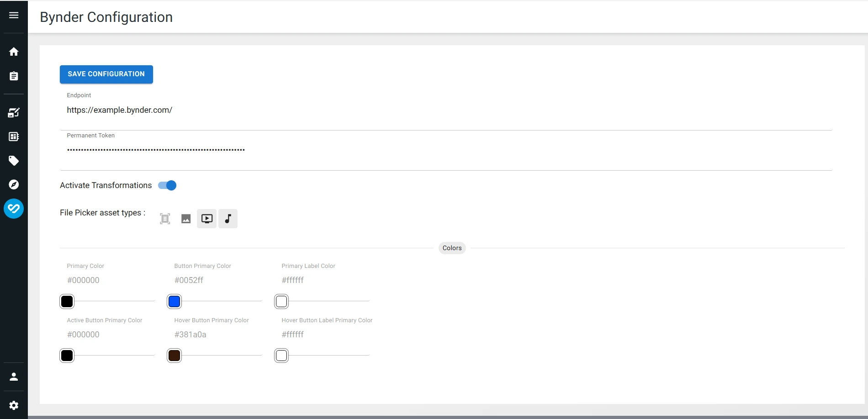Open the Hover Button Primary Color swatch picker
This screenshot has width=868, height=419.
point(174,356)
